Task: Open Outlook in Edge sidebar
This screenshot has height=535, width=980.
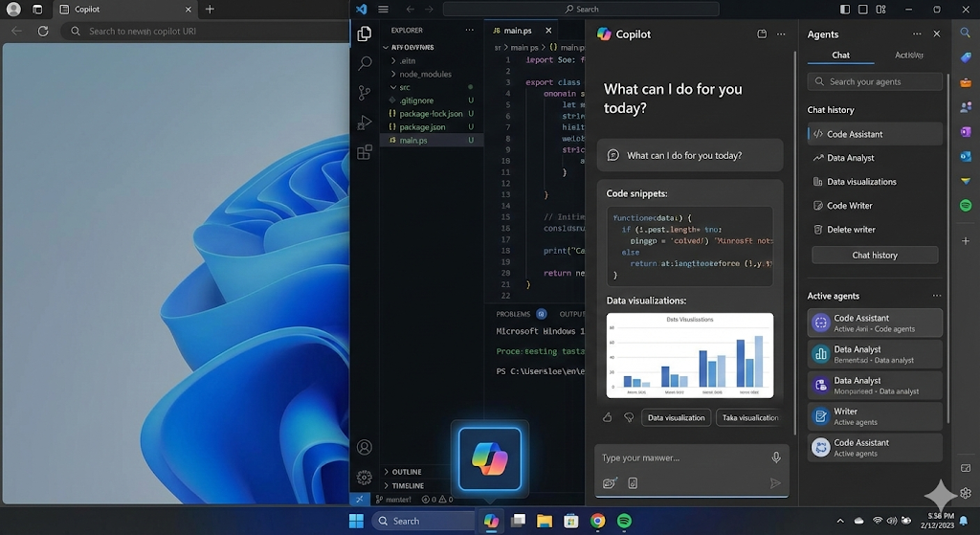Action: [x=966, y=156]
